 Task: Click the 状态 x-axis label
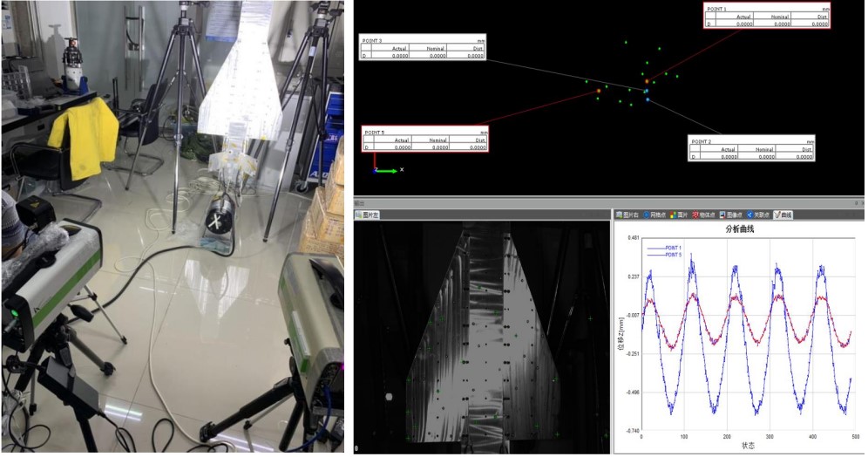tap(748, 446)
